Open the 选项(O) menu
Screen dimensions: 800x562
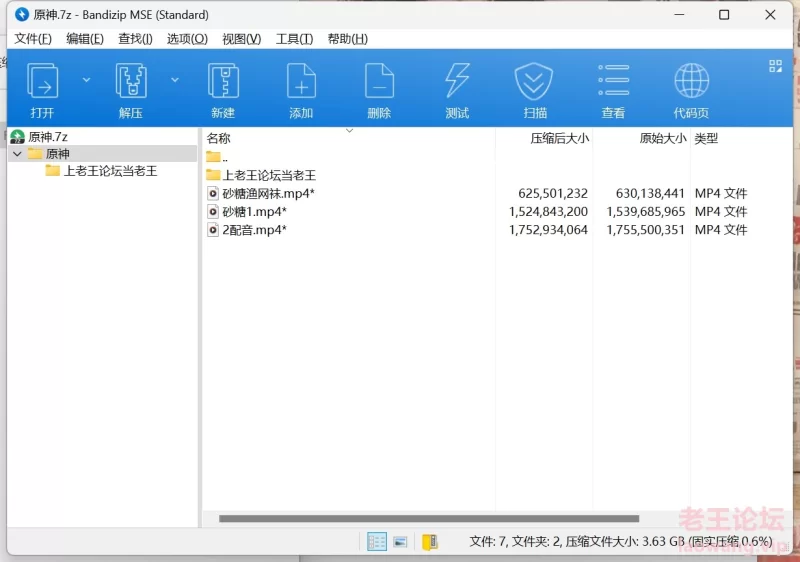coord(187,39)
